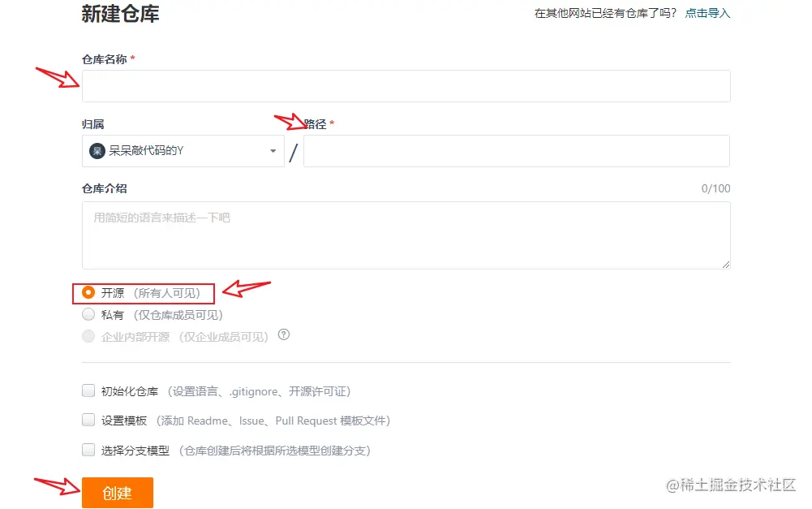This screenshot has height=509, width=812.
Task: Select the 企业内部开源 radio option
Action: [88, 336]
